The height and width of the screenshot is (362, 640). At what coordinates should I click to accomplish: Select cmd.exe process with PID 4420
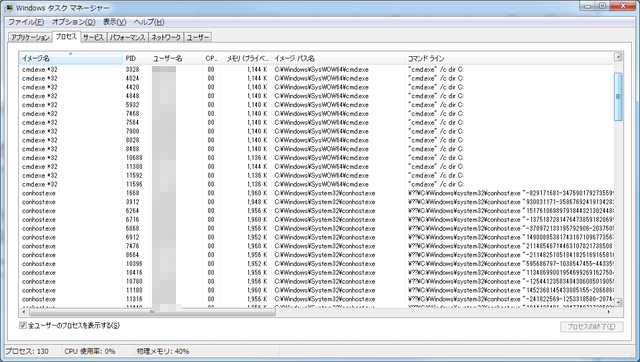click(316, 87)
